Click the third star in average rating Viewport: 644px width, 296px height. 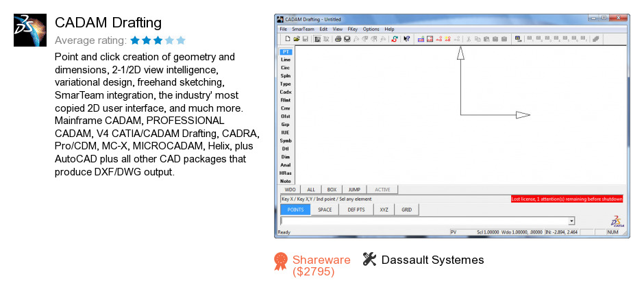click(x=158, y=40)
